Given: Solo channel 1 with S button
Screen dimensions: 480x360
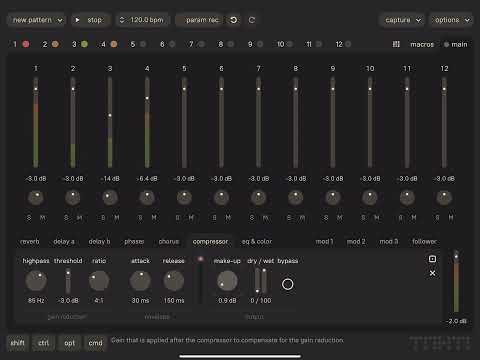Looking at the screenshot, I should point(29,218).
